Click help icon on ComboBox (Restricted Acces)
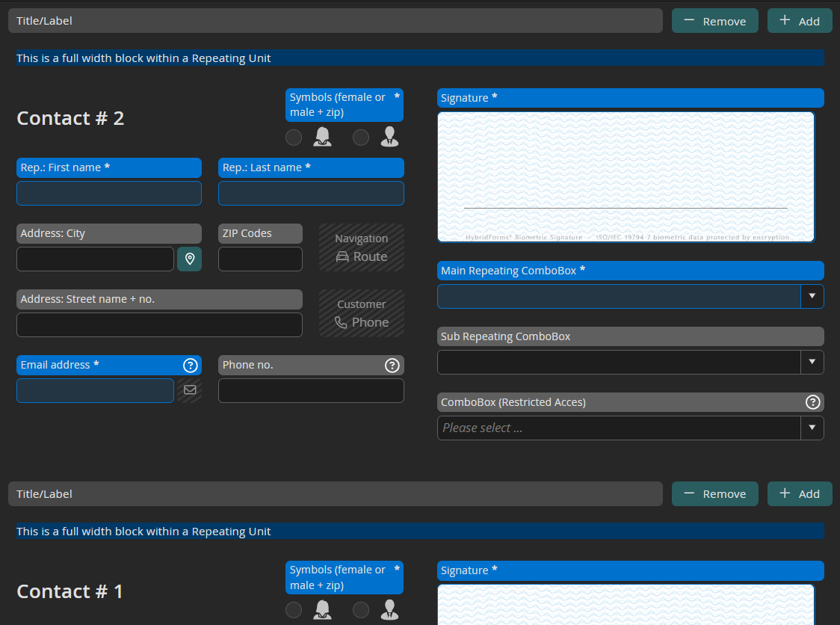The image size is (840, 625). click(x=812, y=402)
